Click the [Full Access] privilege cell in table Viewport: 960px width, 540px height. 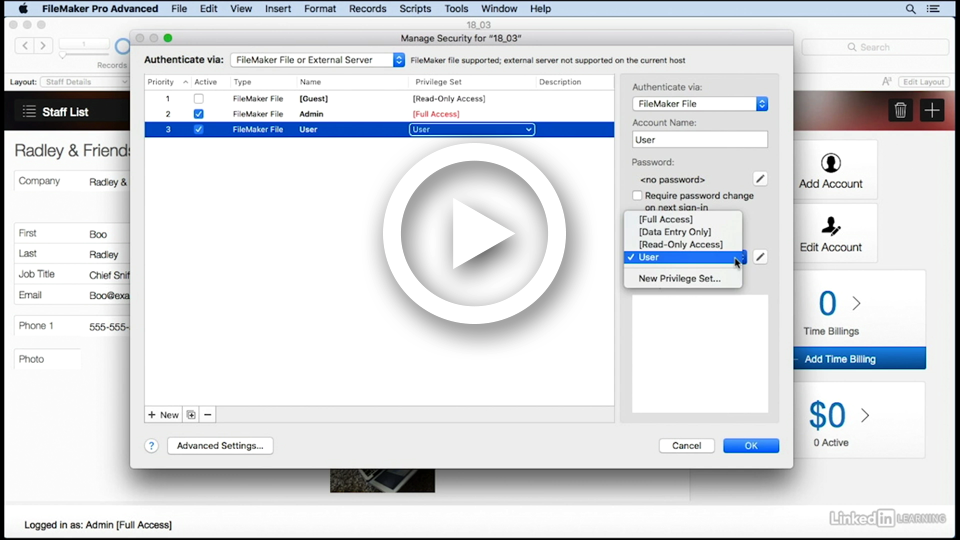436,114
